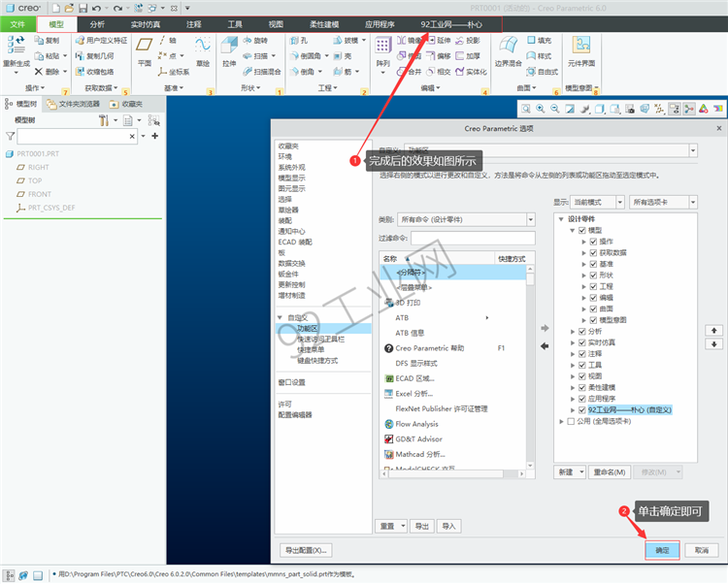Collapse the 设计零件 tree node

[x=561, y=219]
